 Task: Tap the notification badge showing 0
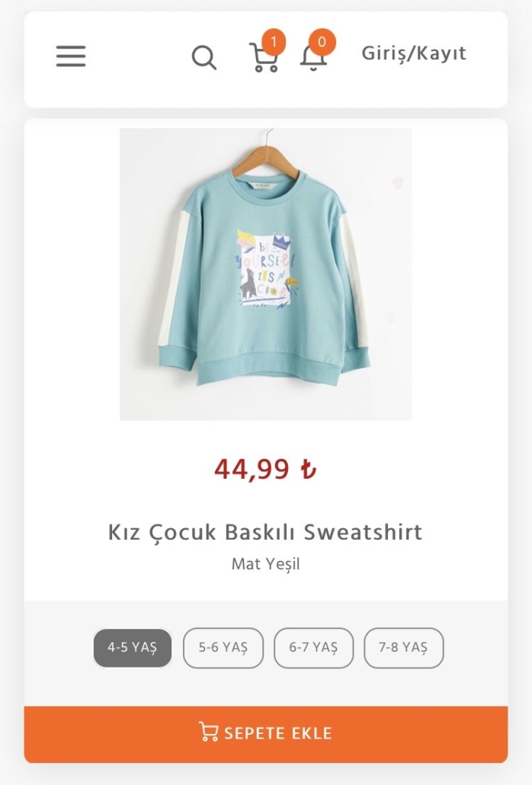click(322, 42)
